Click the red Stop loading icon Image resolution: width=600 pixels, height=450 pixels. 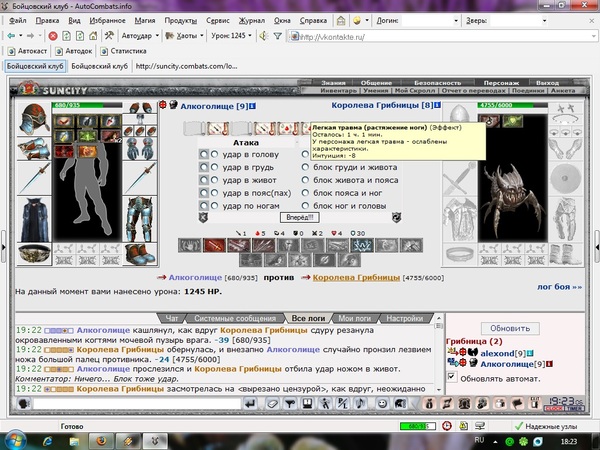pos(53,36)
